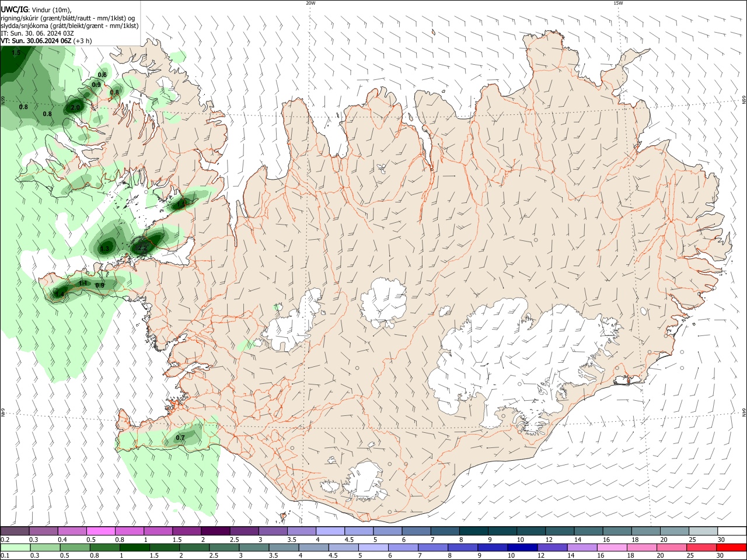747x560 pixels.
Task: Pick the darkest green 1 swatch, lower legend row
Action: pos(135,547)
